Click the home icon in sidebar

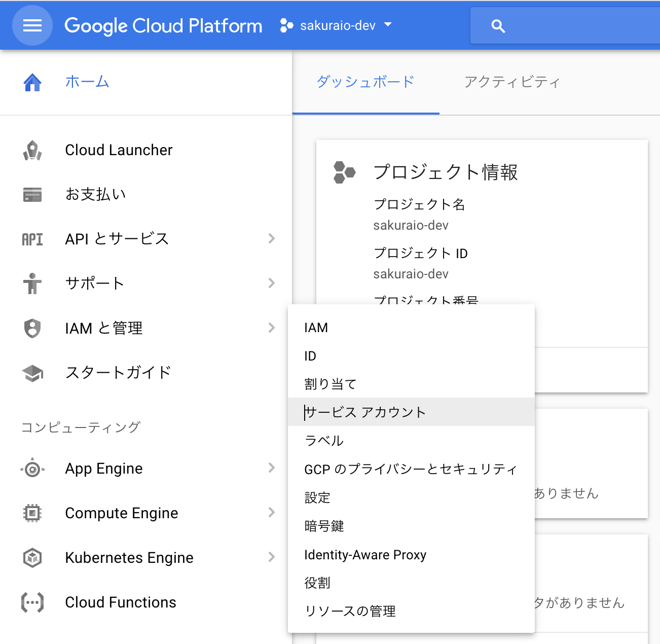[32, 82]
